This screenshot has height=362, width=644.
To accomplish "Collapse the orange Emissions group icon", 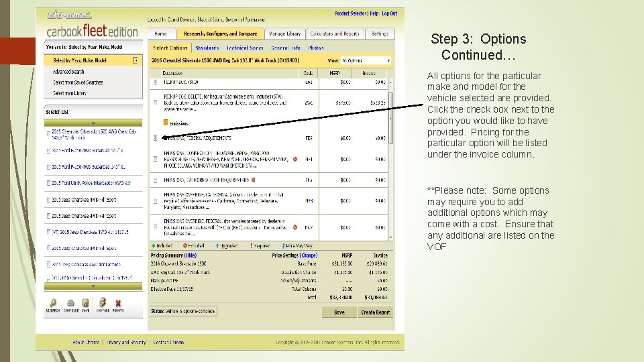I will coord(166,123).
